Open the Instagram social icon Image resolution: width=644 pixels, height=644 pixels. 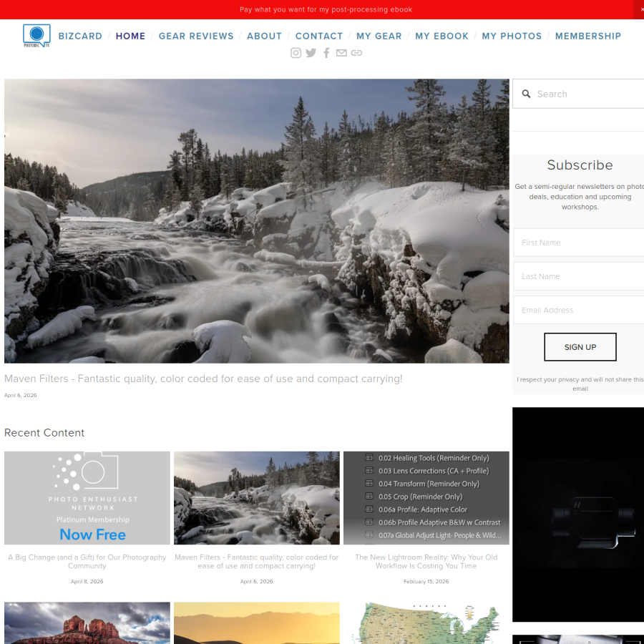[x=296, y=52]
